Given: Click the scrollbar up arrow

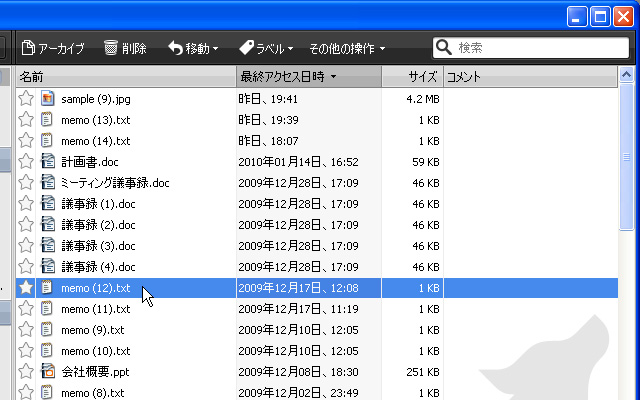Looking at the screenshot, I should (x=626, y=75).
